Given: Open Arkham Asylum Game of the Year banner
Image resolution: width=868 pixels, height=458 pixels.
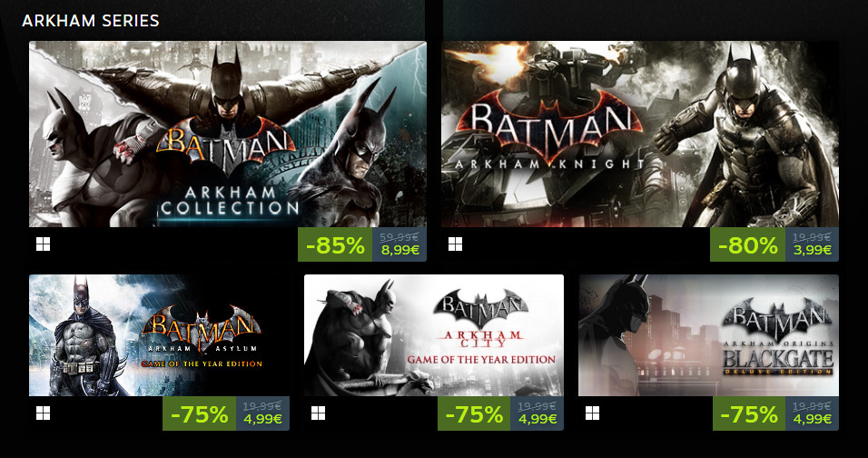Looking at the screenshot, I should coord(159,335).
